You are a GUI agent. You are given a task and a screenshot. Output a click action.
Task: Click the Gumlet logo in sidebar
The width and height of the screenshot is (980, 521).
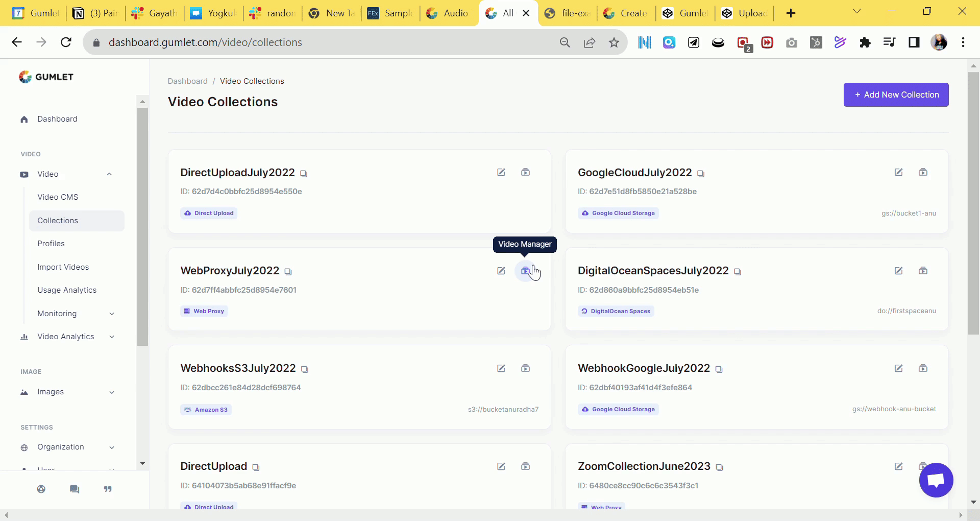click(x=46, y=77)
